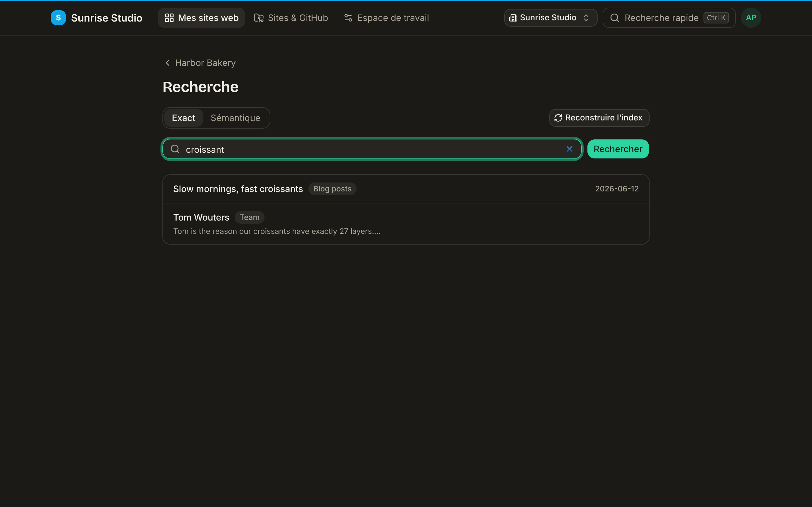Open the Espace de travail menu item
Image resolution: width=812 pixels, height=507 pixels.
386,18
